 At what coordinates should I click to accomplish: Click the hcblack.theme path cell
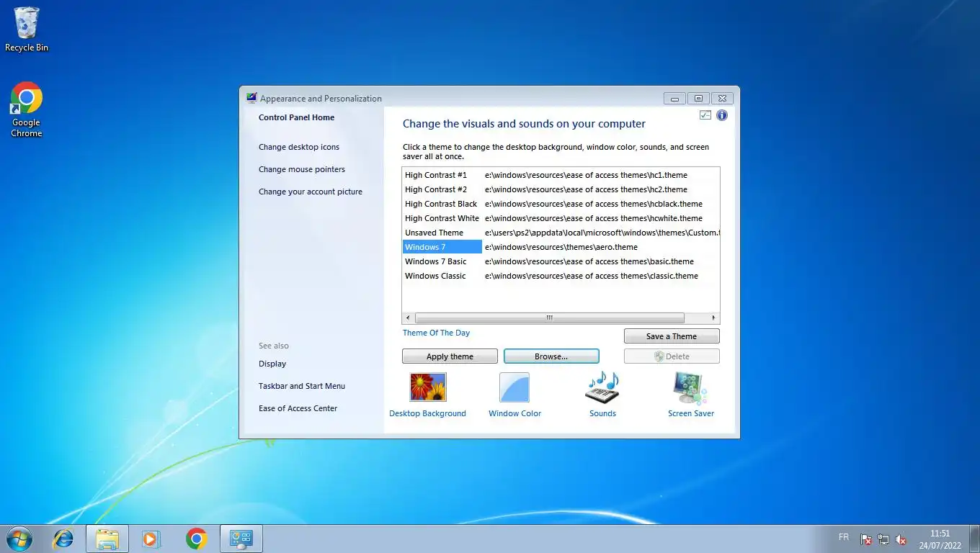[x=593, y=204]
